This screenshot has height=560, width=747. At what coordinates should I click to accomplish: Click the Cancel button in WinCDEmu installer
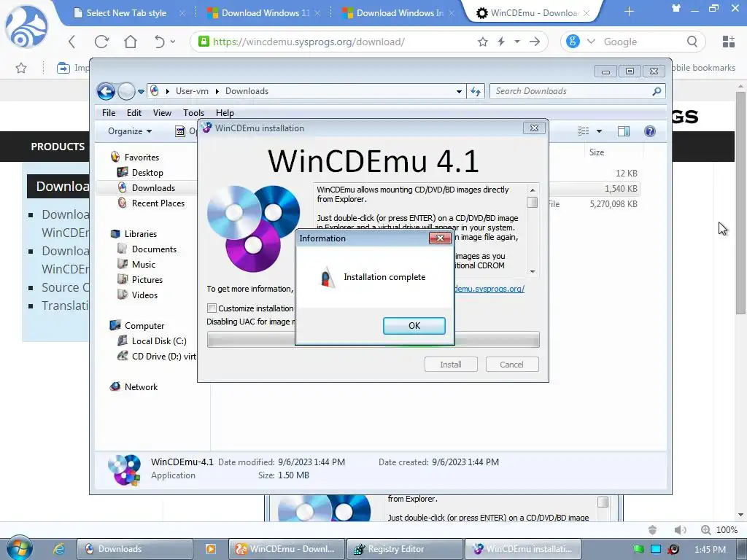point(512,365)
